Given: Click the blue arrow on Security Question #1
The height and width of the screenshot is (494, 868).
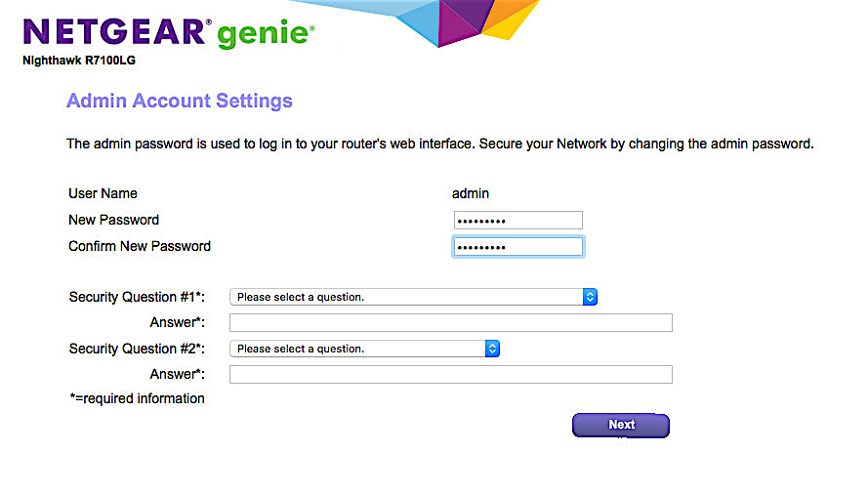Looking at the screenshot, I should (x=590, y=297).
